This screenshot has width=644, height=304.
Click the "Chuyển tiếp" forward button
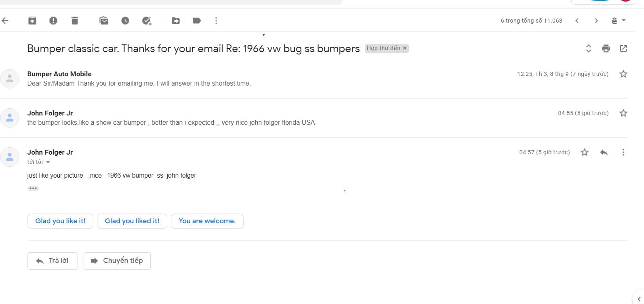[117, 261]
